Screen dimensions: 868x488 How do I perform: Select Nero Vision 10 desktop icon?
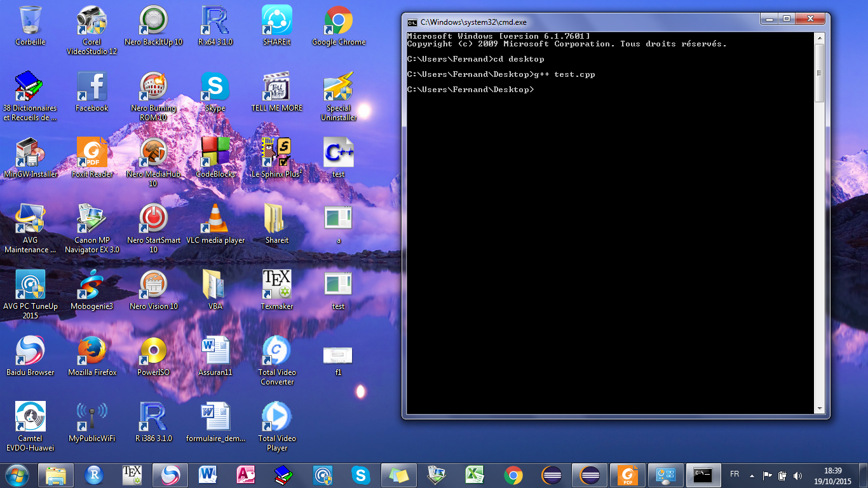coord(153,290)
